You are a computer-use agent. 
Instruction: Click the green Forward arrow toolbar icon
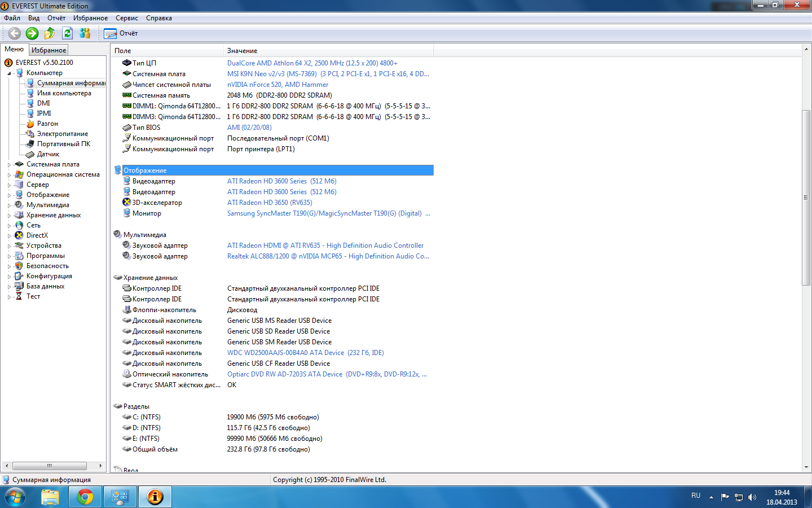(x=32, y=33)
